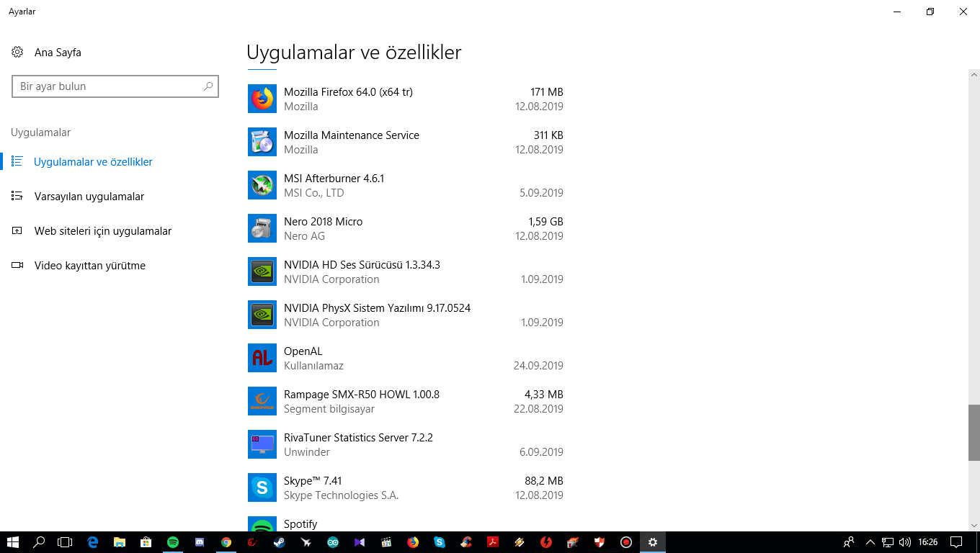Click the app list scrollbar thumb

(974, 432)
